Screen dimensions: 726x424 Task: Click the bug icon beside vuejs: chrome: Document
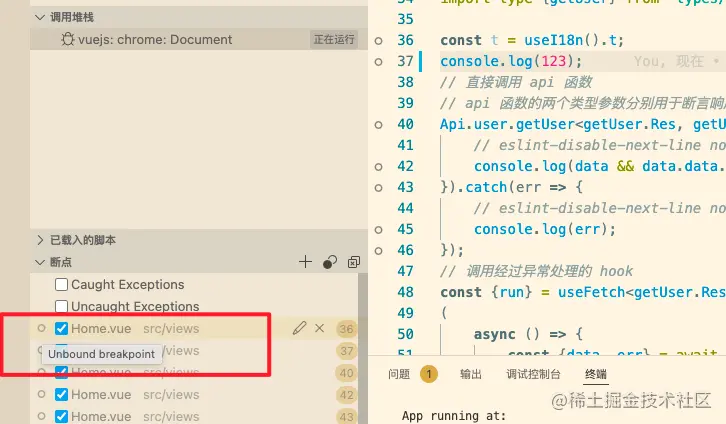(67, 40)
